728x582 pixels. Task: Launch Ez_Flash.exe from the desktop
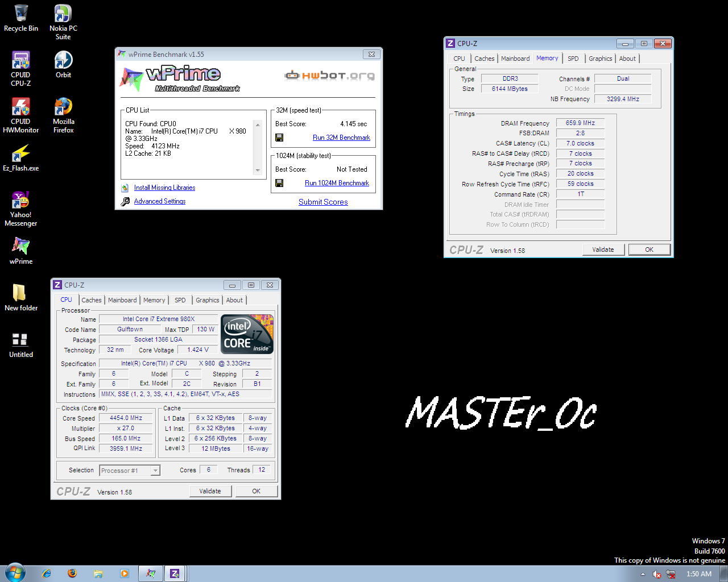pyautogui.click(x=21, y=154)
